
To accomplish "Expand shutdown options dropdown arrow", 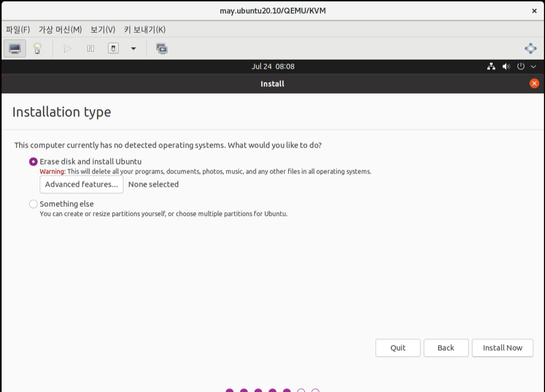I will tap(133, 49).
